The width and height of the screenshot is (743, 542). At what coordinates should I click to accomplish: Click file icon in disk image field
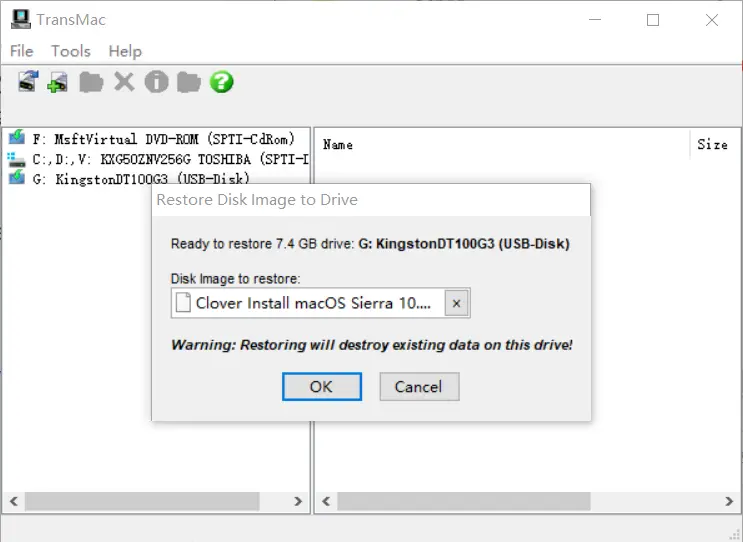[183, 303]
